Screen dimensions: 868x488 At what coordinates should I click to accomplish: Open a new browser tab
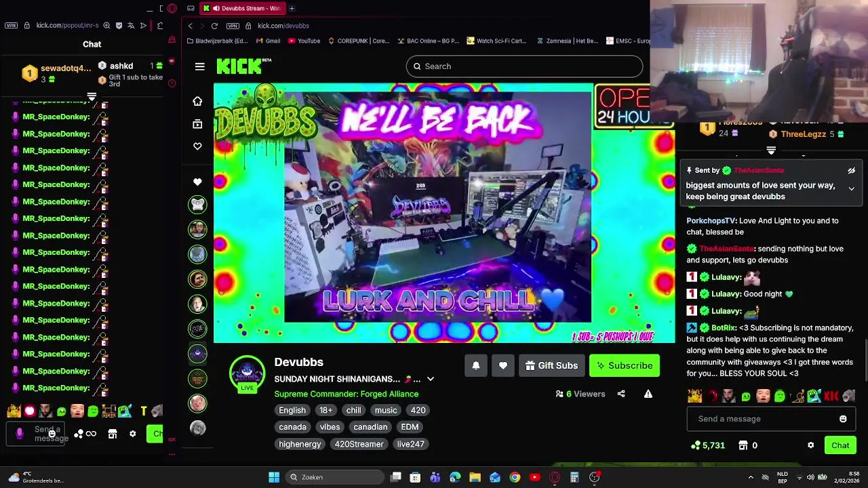pos(292,8)
